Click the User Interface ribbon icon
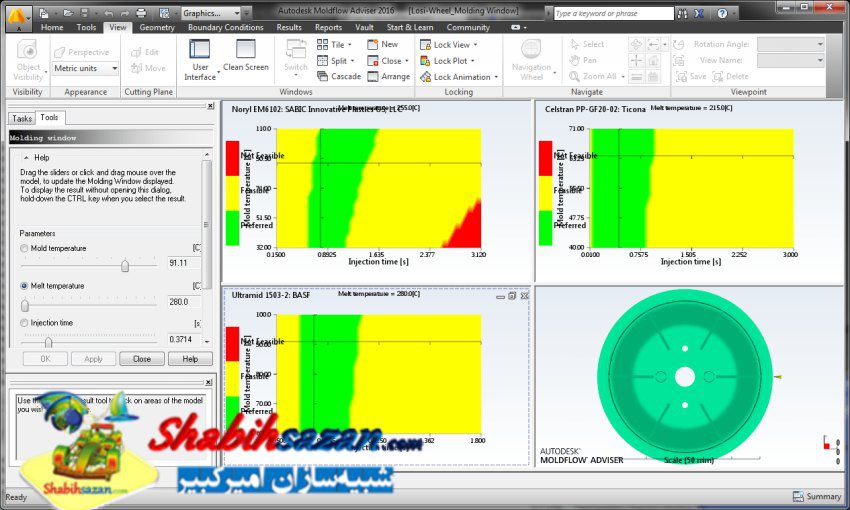Viewport: 850px width, 510px height. coord(199,49)
